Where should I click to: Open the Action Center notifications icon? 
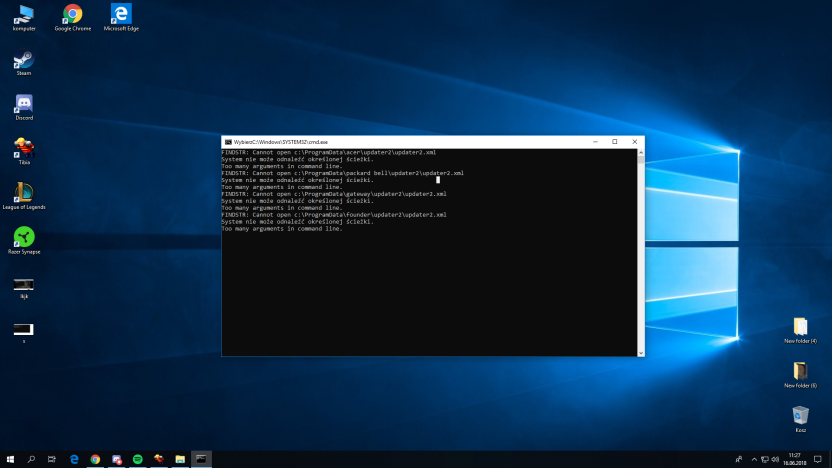[x=818, y=460]
